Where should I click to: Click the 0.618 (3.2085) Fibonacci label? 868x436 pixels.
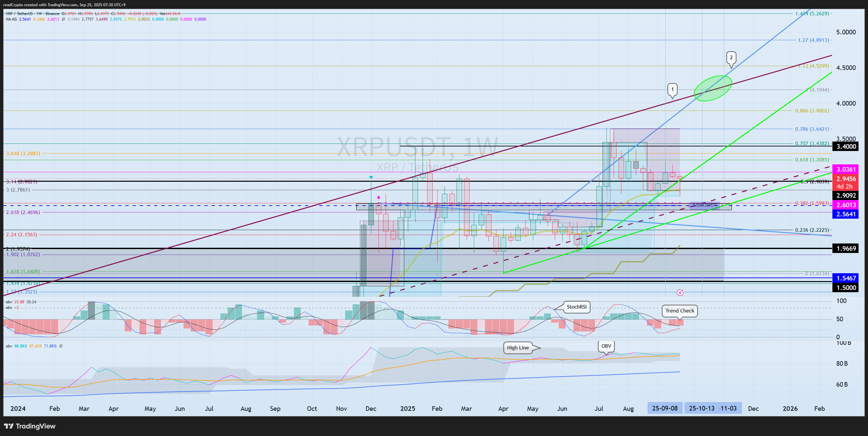(812, 160)
